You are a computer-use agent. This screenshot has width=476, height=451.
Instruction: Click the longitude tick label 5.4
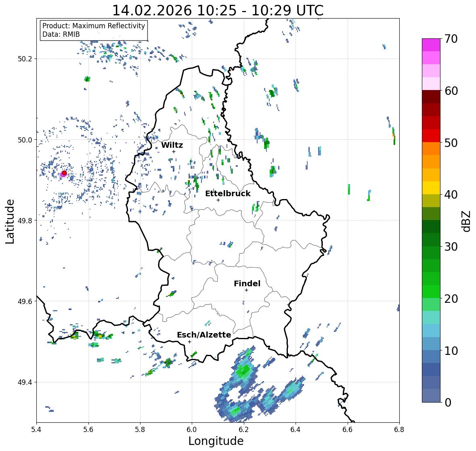[x=36, y=430]
